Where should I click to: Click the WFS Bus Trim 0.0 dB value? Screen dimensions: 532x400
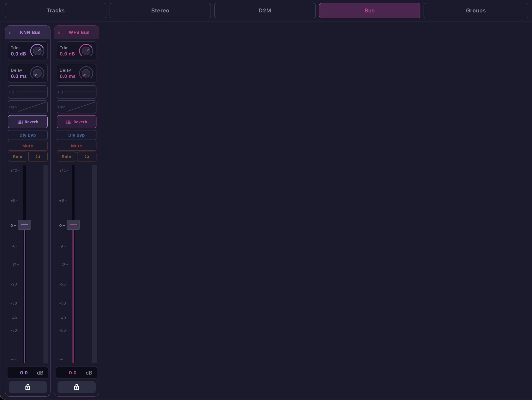[67, 54]
